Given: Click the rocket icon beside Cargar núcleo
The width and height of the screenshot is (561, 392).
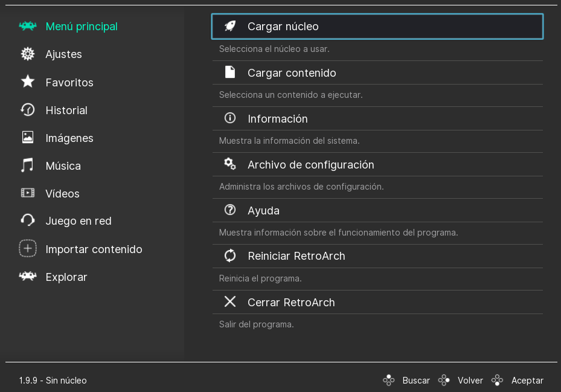Looking at the screenshot, I should [x=230, y=27].
